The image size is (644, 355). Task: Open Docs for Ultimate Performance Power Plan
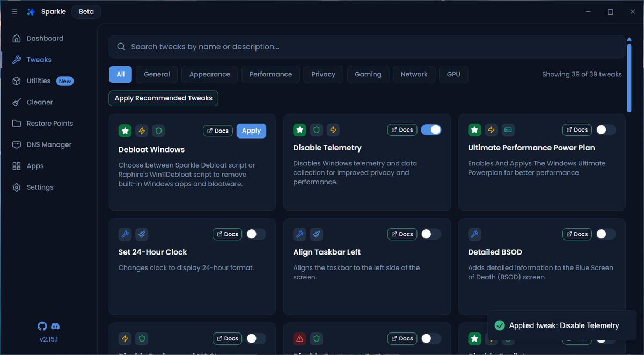(x=577, y=129)
